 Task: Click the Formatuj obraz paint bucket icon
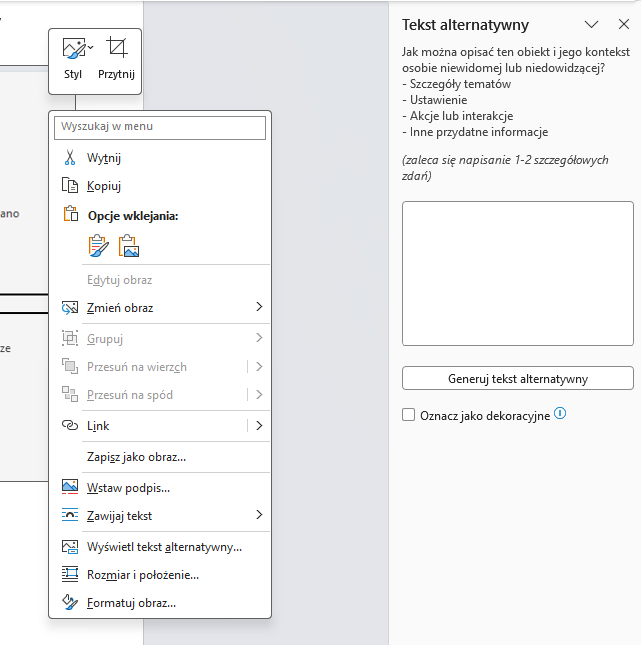pos(70,602)
